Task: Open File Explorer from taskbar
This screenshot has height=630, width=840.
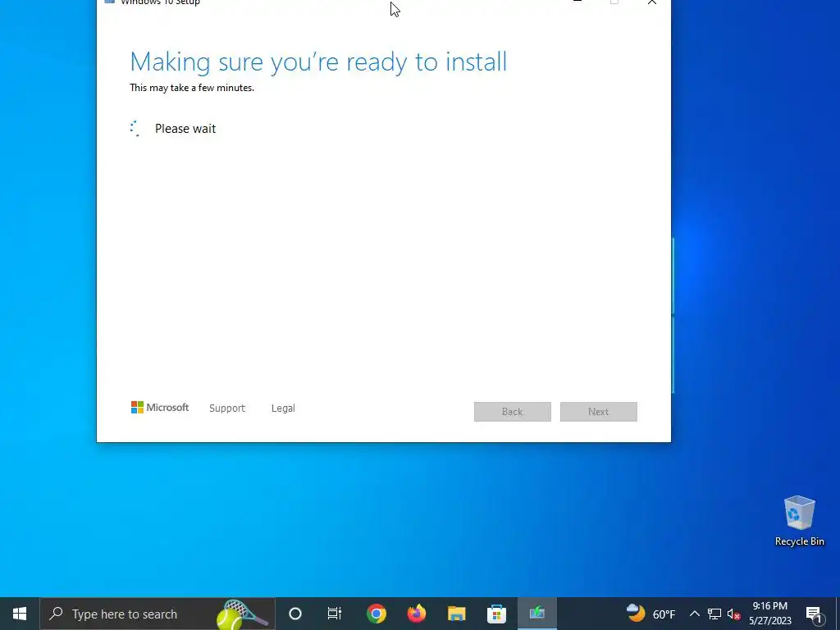Action: click(456, 614)
